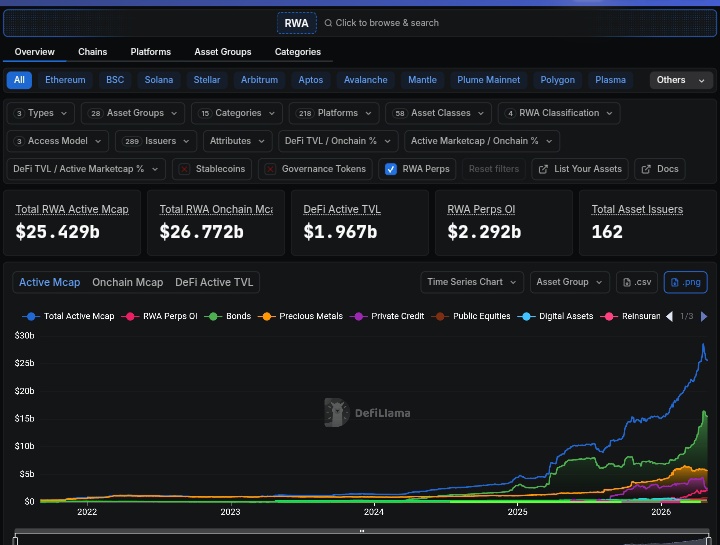Switch to the Overview tab
Viewport: 720px width, 545px height.
point(34,52)
